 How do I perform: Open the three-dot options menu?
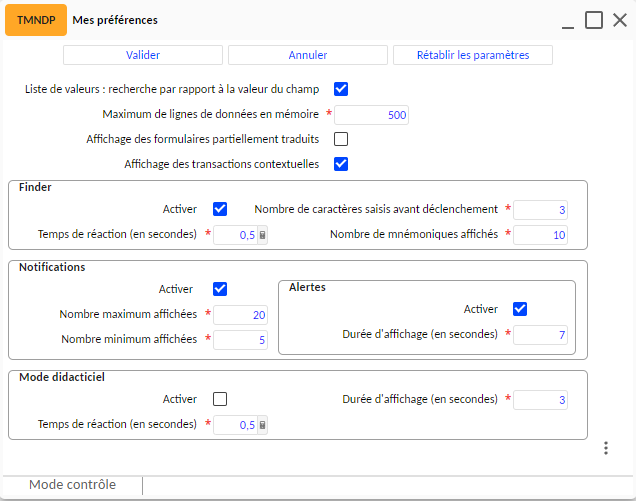pyautogui.click(x=606, y=448)
